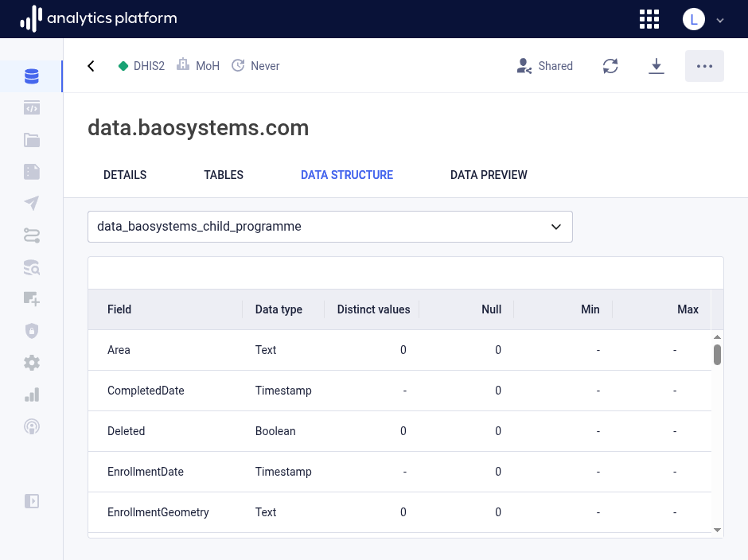The width and height of the screenshot is (748, 560).
Task: Click the Boolean data type cell
Action: tap(275, 431)
